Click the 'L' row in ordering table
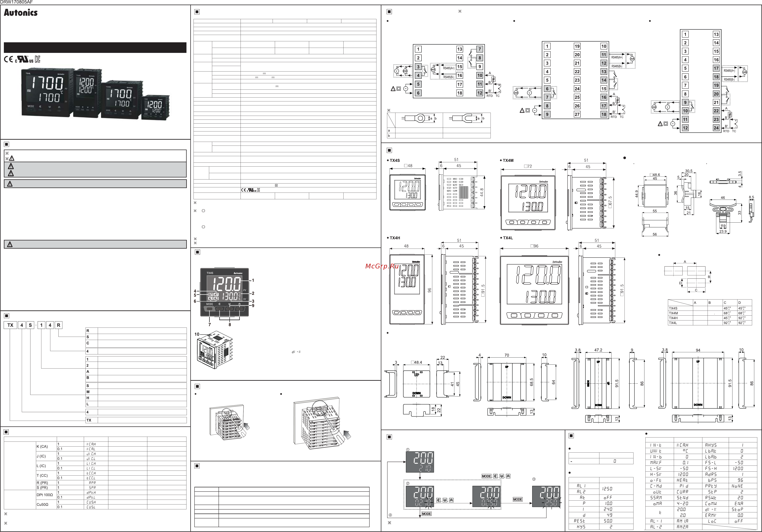This screenshot has height=532, width=762. pyautogui.click(x=136, y=404)
